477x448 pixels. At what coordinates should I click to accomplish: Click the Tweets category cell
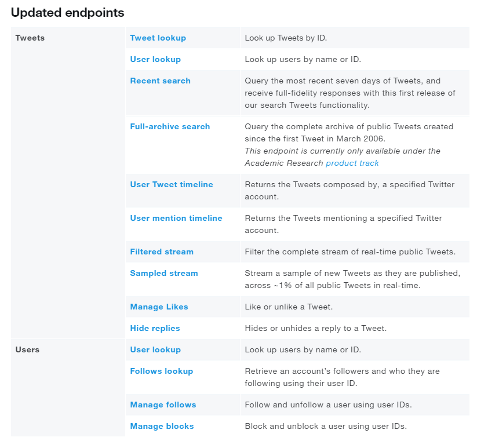pos(30,38)
